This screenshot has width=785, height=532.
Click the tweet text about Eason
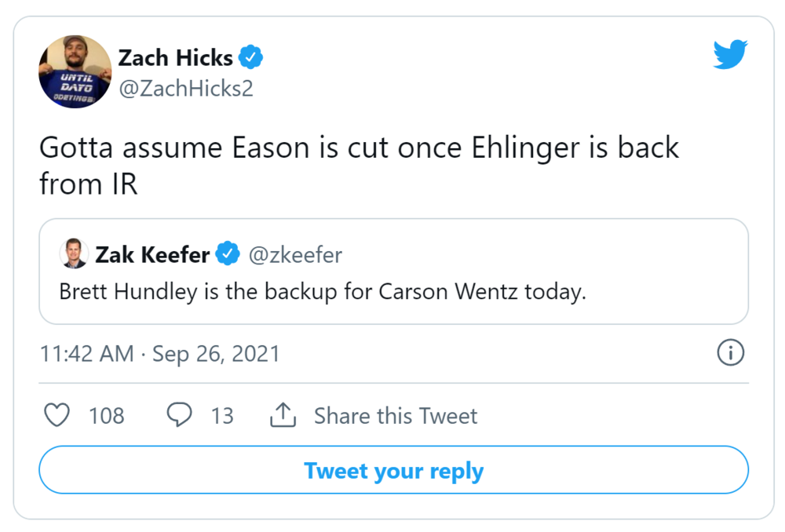pos(359,166)
